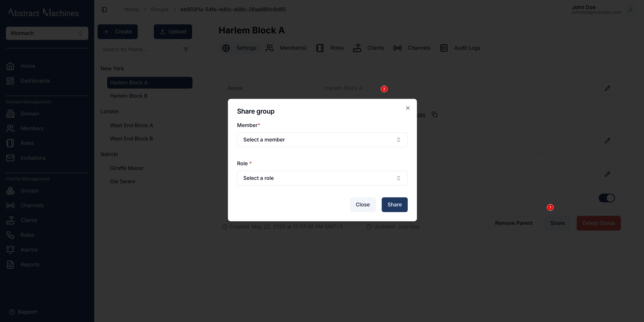The height and width of the screenshot is (322, 644).
Task: Click the Channels signal icon in sidebar
Action: pos(10,205)
